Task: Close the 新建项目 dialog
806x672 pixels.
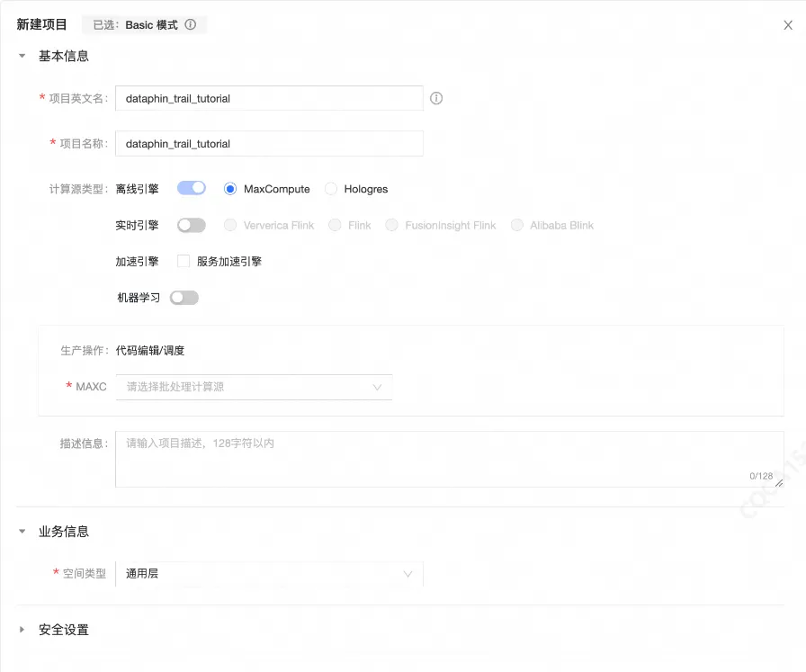Action: (x=787, y=25)
